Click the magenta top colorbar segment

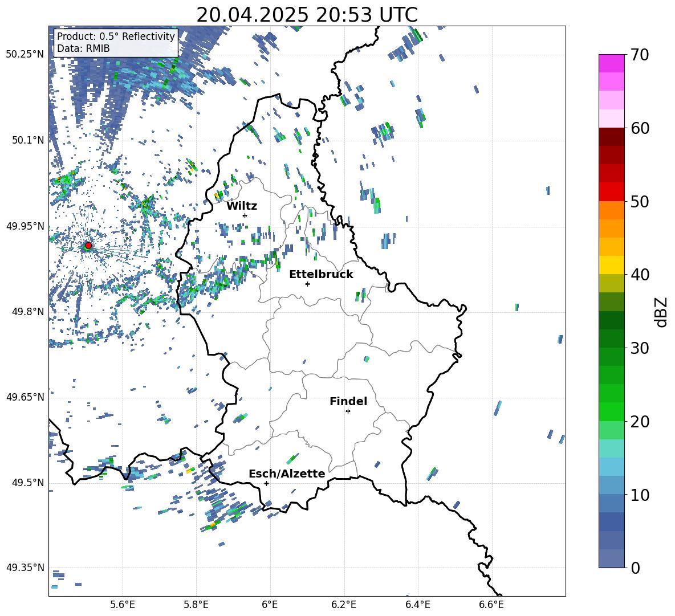612,64
